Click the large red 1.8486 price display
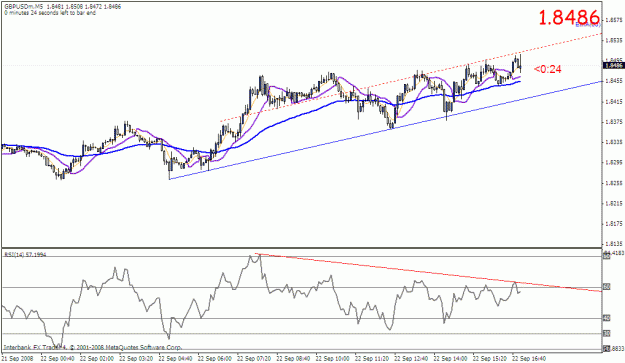This screenshot has height=363, width=625. click(x=569, y=18)
